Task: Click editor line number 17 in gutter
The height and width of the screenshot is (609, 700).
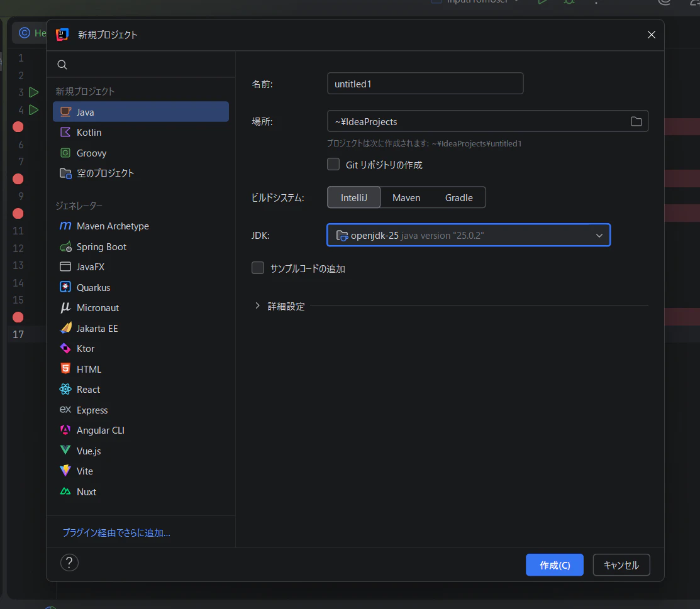Action: [18, 334]
